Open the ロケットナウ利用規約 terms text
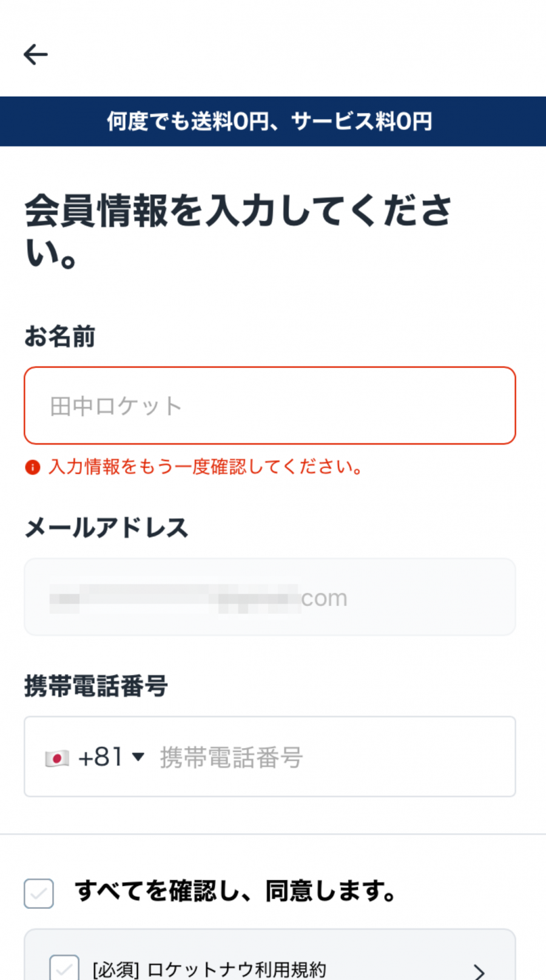The image size is (546, 980). 237,969
